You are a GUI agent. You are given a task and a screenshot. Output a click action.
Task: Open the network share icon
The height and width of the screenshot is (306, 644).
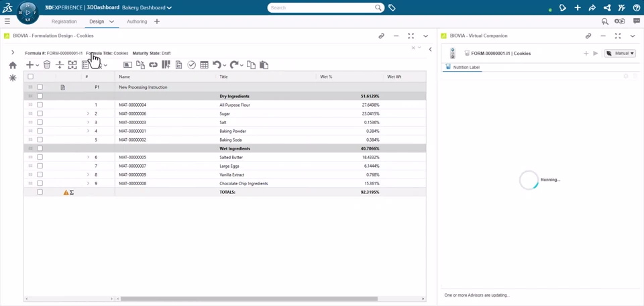pos(606,7)
